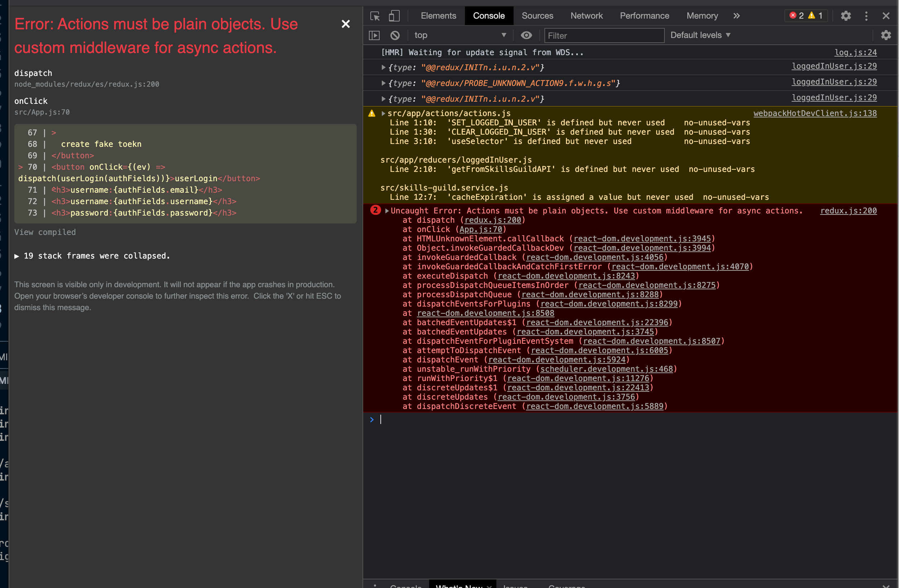Click into the console Filter field

604,35
